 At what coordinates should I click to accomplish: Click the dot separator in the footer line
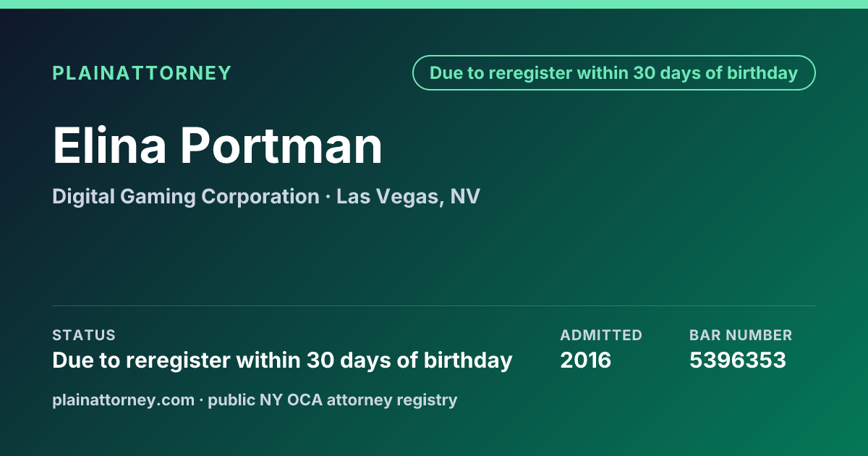(x=201, y=400)
